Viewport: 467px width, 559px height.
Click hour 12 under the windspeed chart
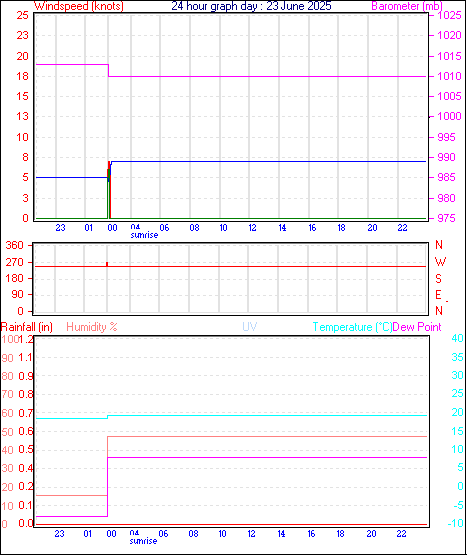[252, 227]
